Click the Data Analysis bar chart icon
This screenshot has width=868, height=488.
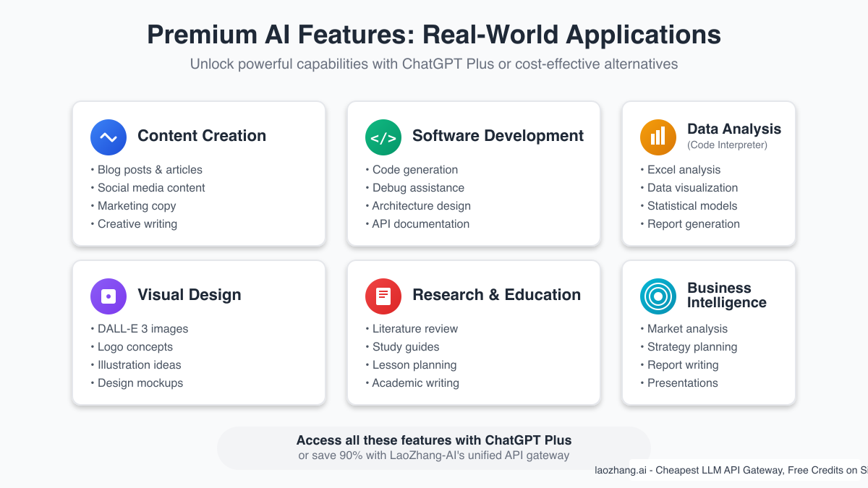click(x=658, y=137)
